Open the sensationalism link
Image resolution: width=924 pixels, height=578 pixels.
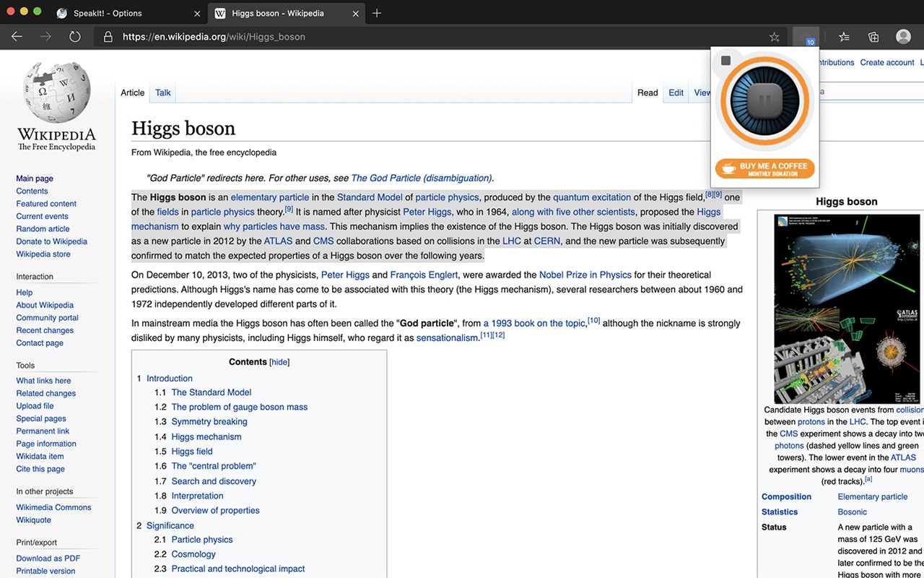pyautogui.click(x=448, y=337)
